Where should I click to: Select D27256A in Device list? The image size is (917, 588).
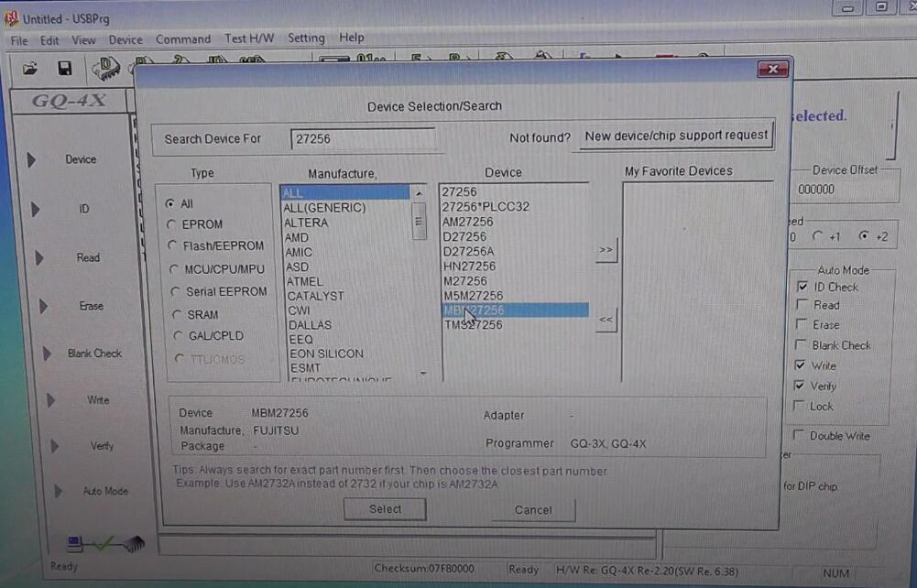468,251
